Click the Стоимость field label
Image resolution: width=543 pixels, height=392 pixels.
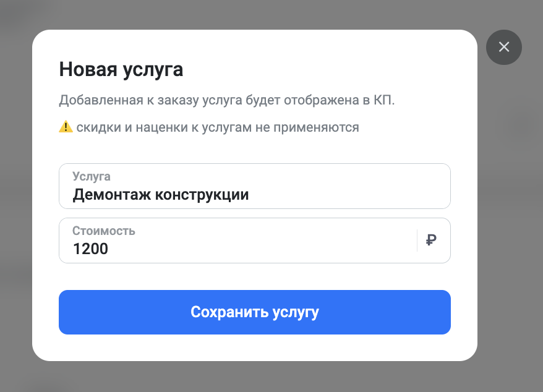[x=103, y=231]
